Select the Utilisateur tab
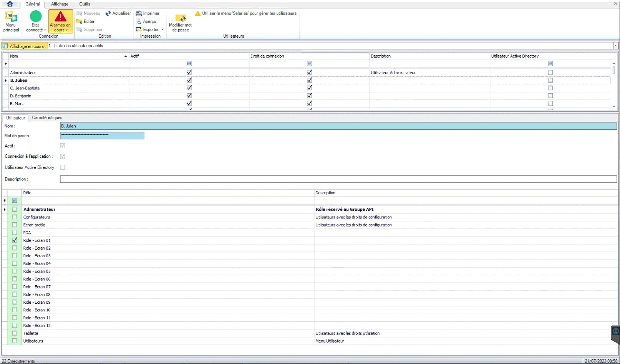Viewport: 620px width, 364px height. 16,118
